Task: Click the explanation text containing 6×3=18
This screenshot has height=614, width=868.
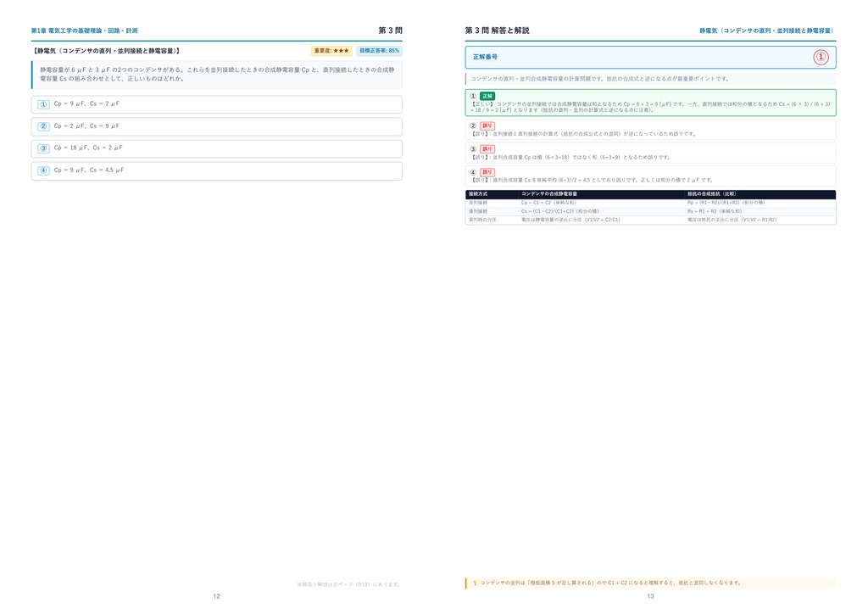Action: (x=570, y=157)
